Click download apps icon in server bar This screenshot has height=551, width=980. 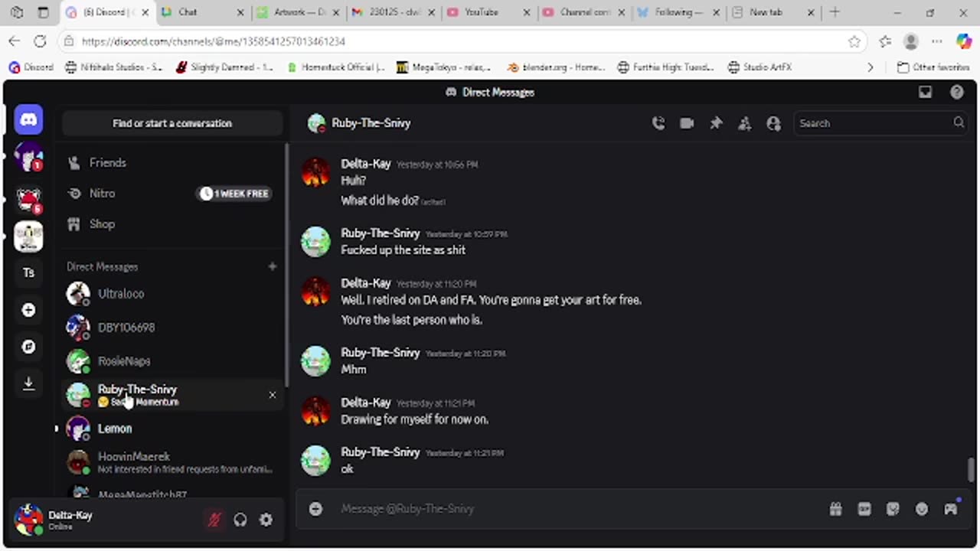coord(28,383)
